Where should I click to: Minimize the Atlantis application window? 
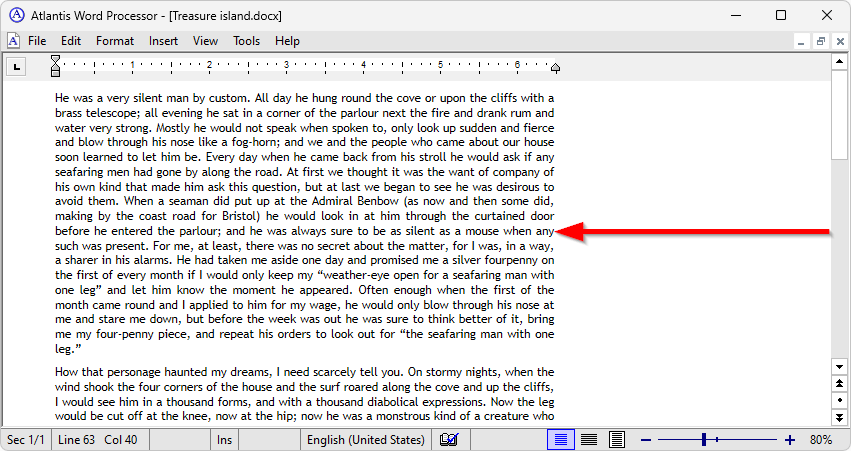(x=736, y=15)
